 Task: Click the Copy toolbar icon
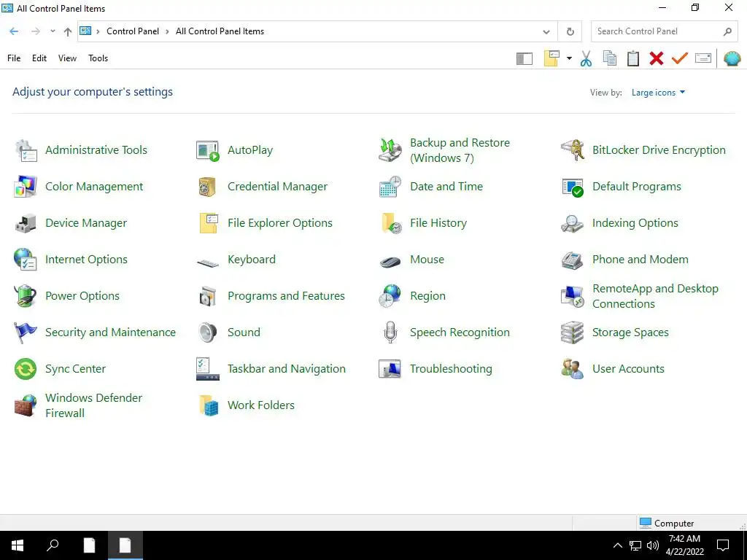[x=610, y=58]
